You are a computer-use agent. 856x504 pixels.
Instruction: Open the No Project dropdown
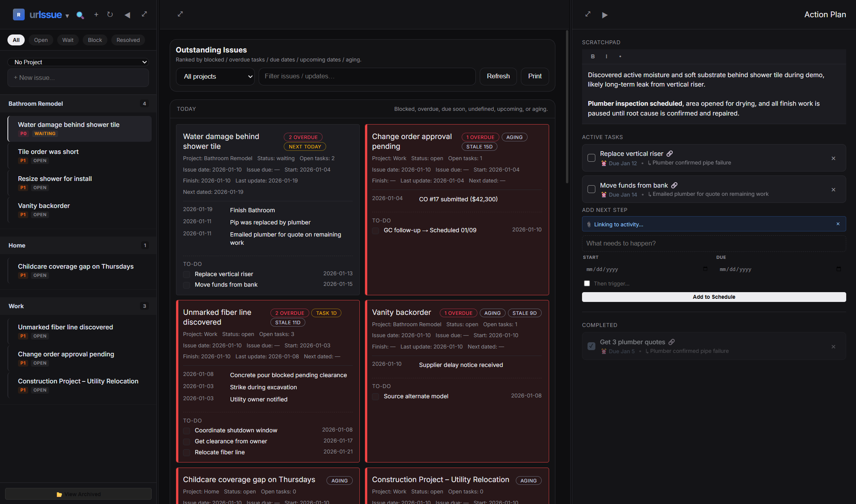[x=78, y=62]
